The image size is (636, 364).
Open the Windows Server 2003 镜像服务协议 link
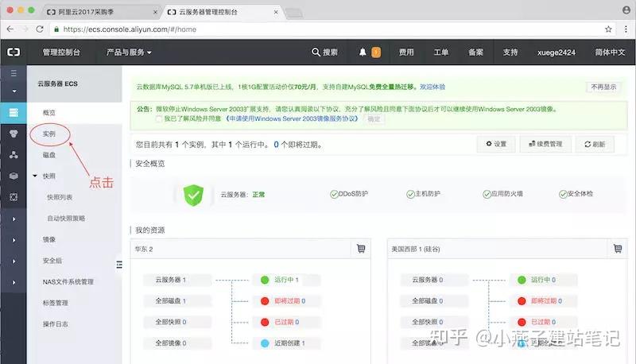292,118
